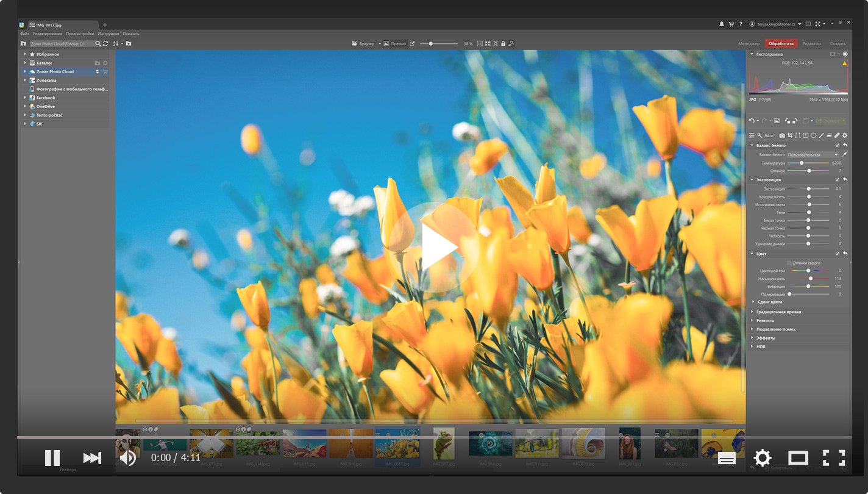This screenshot has width=868, height=494.
Task: Open the help question mark icon
Action: (741, 24)
